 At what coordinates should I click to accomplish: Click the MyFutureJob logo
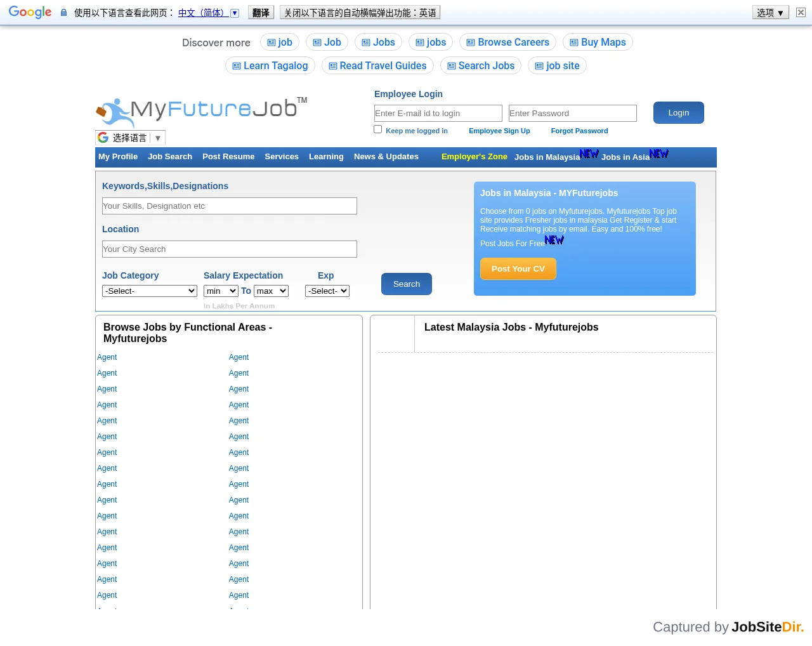click(x=201, y=112)
